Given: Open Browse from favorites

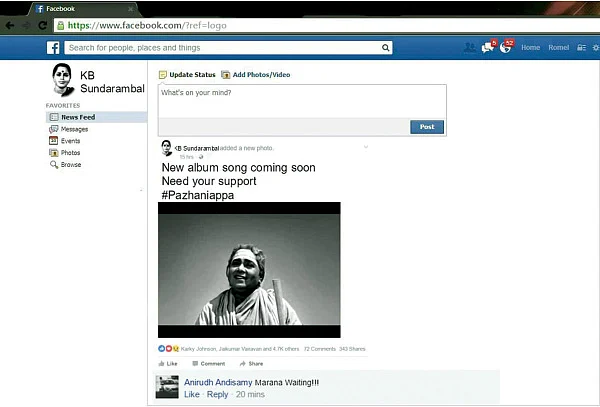Looking at the screenshot, I should tap(71, 164).
